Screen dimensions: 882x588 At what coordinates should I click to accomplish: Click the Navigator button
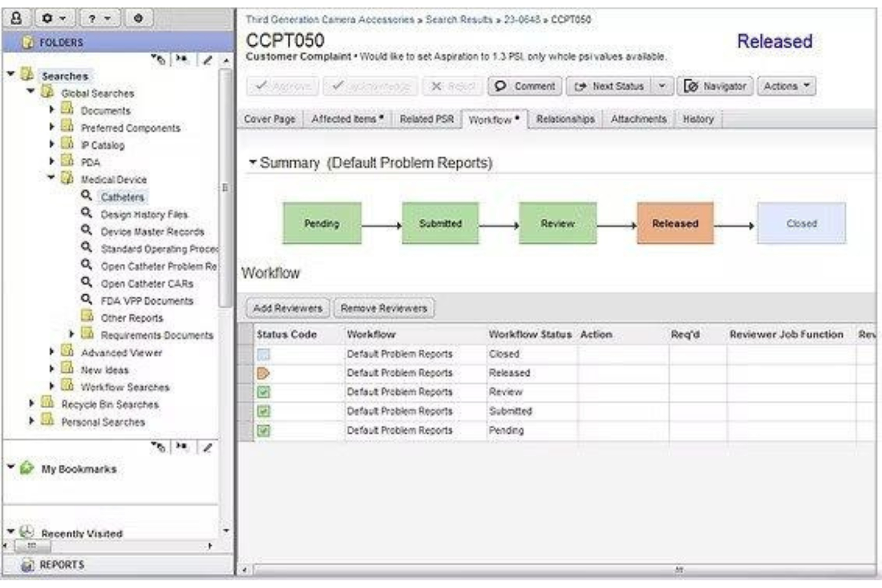[715, 86]
